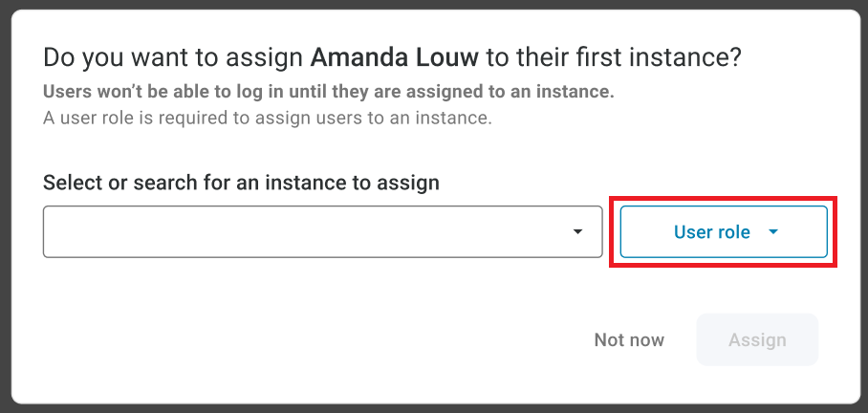Open the User role dropdown

pos(723,232)
